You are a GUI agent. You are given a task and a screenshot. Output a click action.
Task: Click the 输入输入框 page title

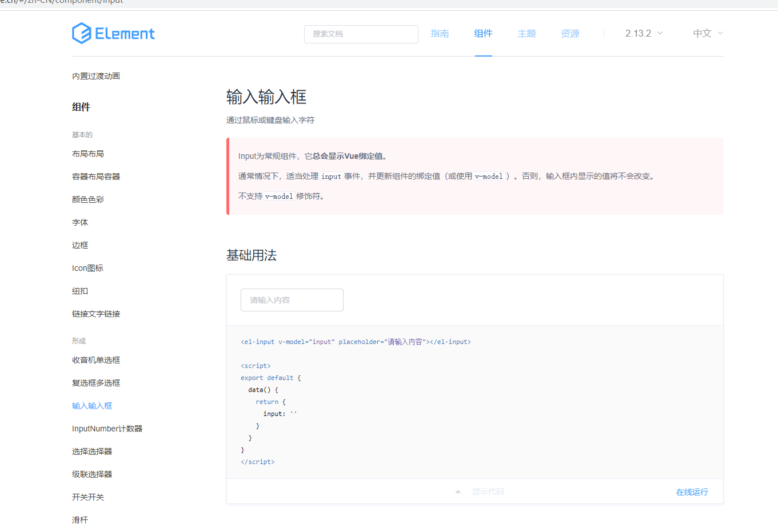pyautogui.click(x=266, y=97)
